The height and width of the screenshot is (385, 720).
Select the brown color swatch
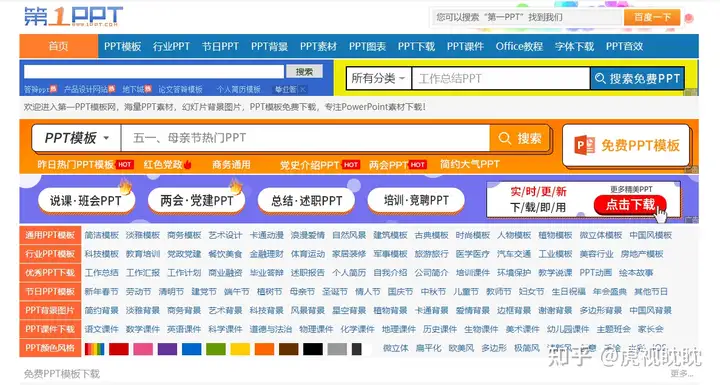click(x=289, y=349)
